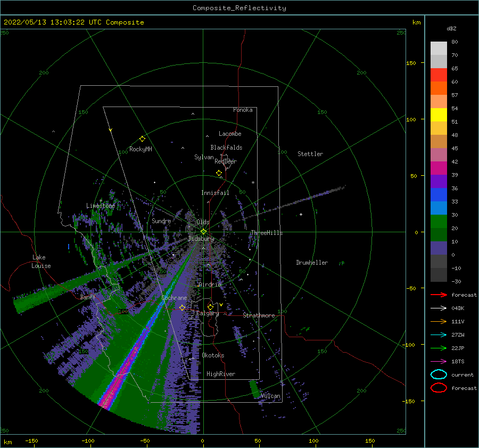Image resolution: width=479 pixels, height=448 pixels.
Task: Click the ThreeHills town label
Action: pos(267,233)
